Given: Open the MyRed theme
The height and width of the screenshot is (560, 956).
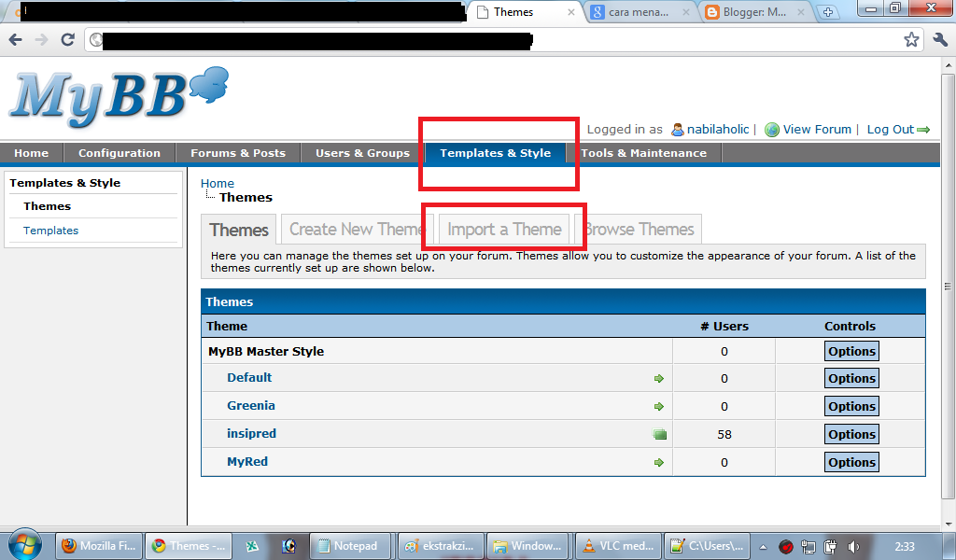Looking at the screenshot, I should pos(246,461).
